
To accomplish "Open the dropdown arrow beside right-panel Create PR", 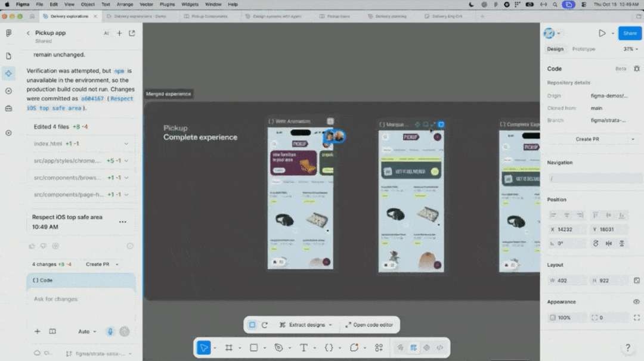I will (x=633, y=139).
